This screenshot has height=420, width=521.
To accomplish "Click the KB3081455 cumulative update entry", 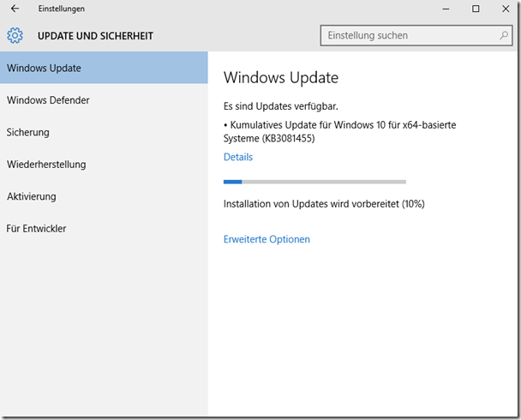I will coord(339,132).
